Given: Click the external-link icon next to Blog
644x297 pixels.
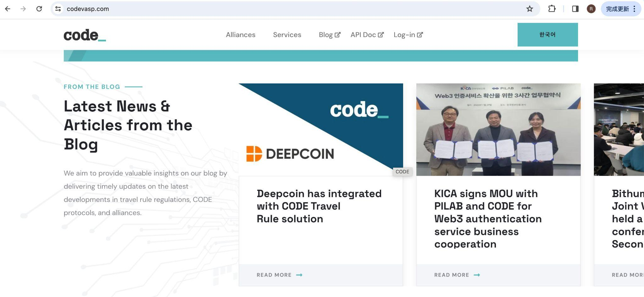Looking at the screenshot, I should click(338, 35).
